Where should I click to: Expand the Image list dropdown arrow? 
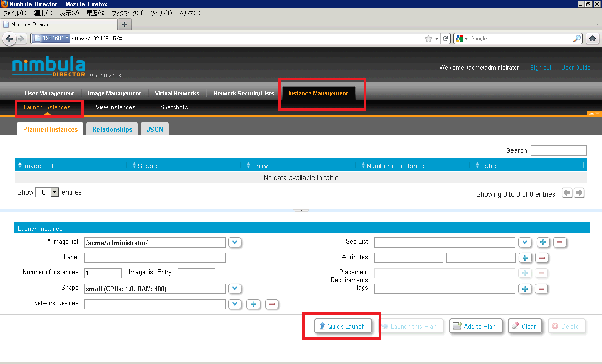coord(235,243)
